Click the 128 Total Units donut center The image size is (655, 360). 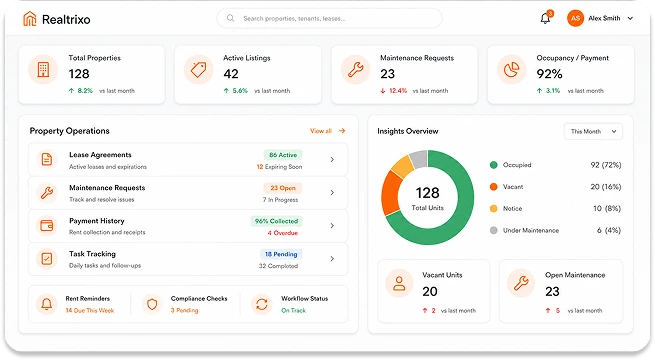[427, 198]
